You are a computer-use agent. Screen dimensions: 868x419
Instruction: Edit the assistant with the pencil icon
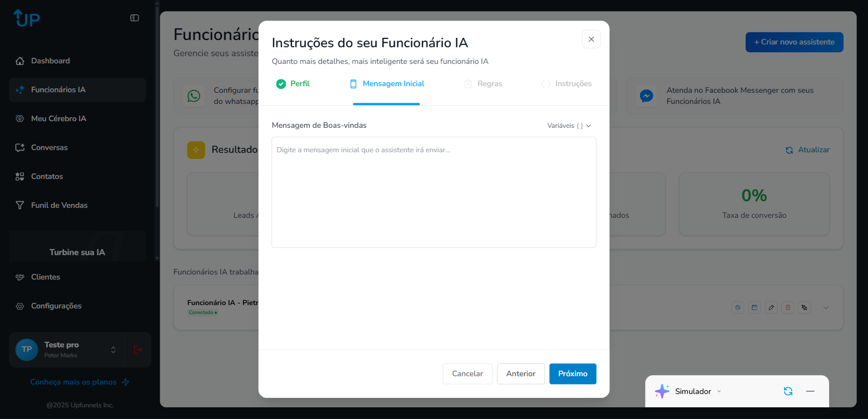pyautogui.click(x=771, y=307)
